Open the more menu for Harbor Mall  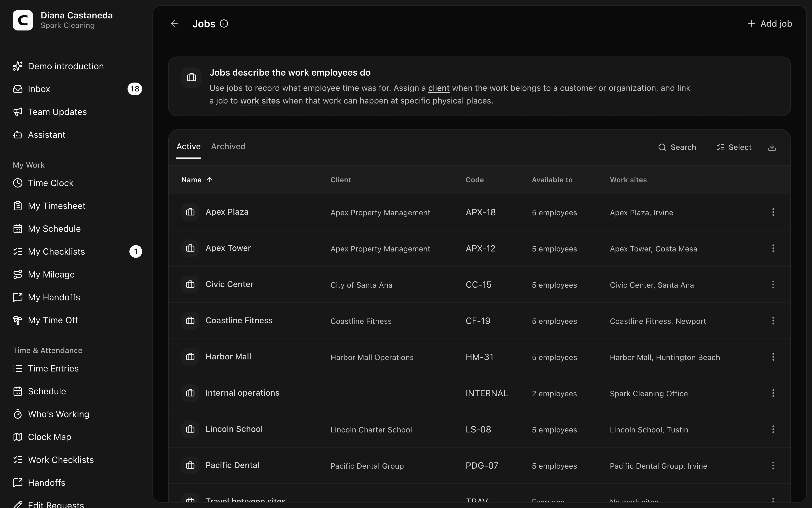click(773, 357)
